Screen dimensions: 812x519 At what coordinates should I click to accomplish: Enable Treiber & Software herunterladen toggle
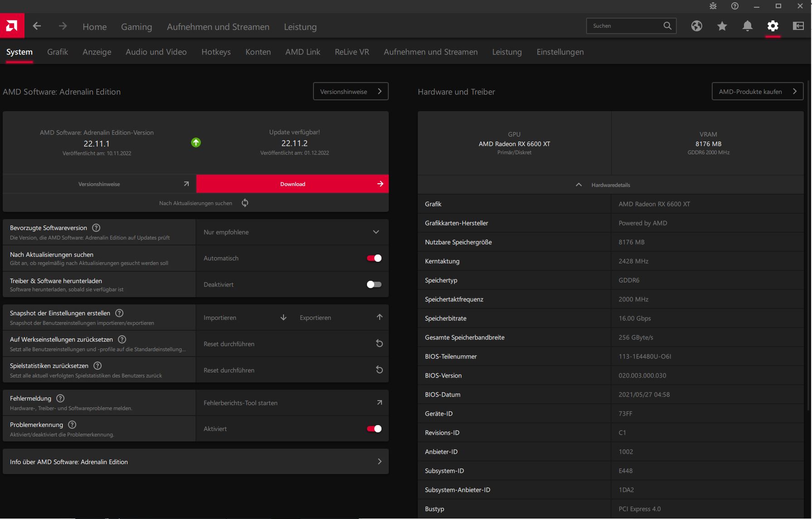pyautogui.click(x=374, y=284)
